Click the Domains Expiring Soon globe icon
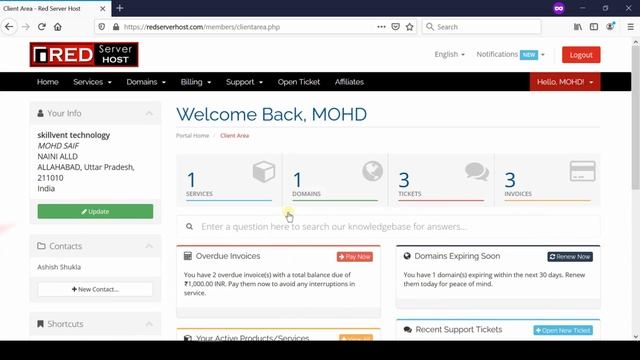This screenshot has width=640, height=360. tap(407, 256)
